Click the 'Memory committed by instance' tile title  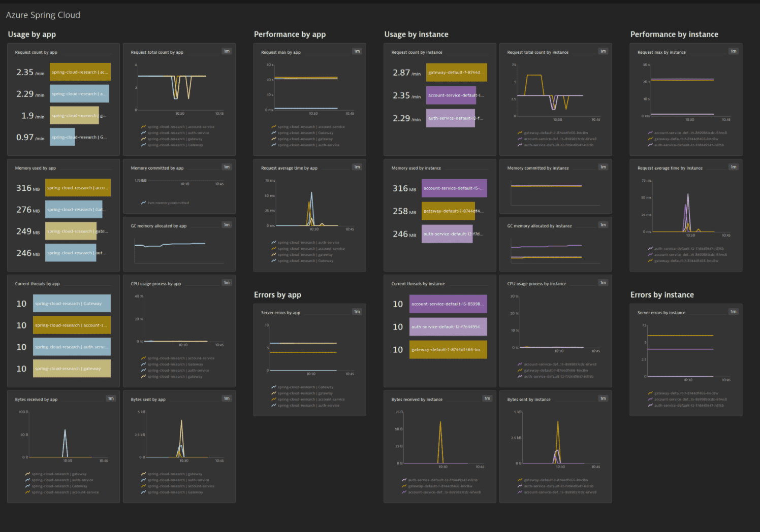pos(538,168)
